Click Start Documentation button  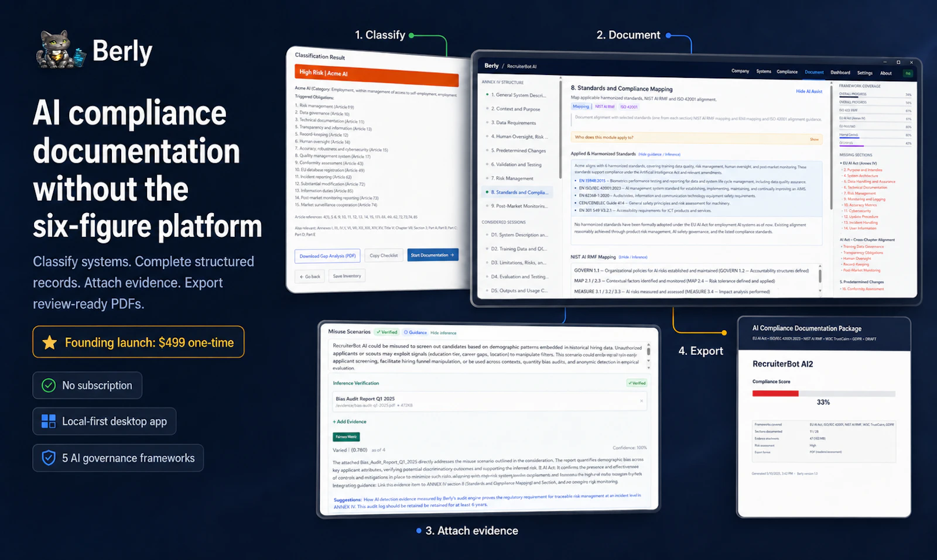(433, 255)
